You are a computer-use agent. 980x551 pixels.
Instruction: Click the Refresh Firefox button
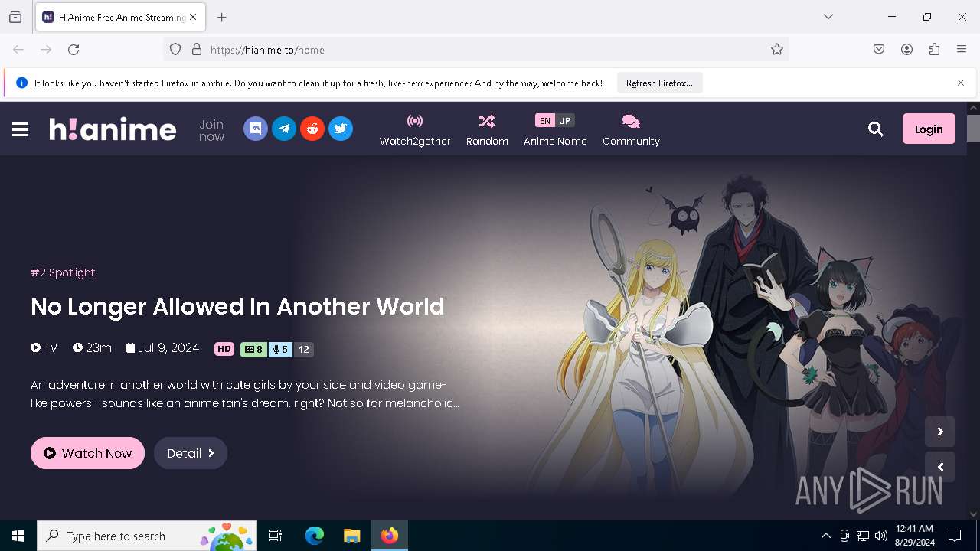tap(659, 83)
